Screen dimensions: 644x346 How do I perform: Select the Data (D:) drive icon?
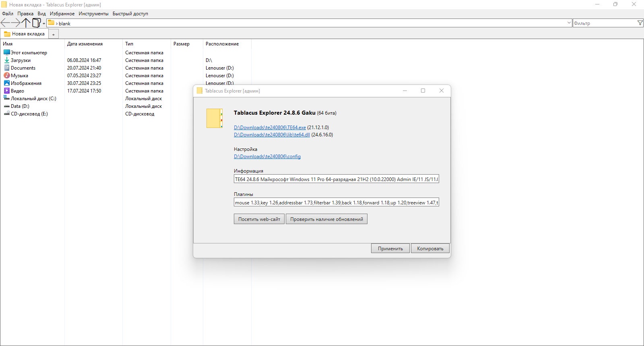pos(6,106)
